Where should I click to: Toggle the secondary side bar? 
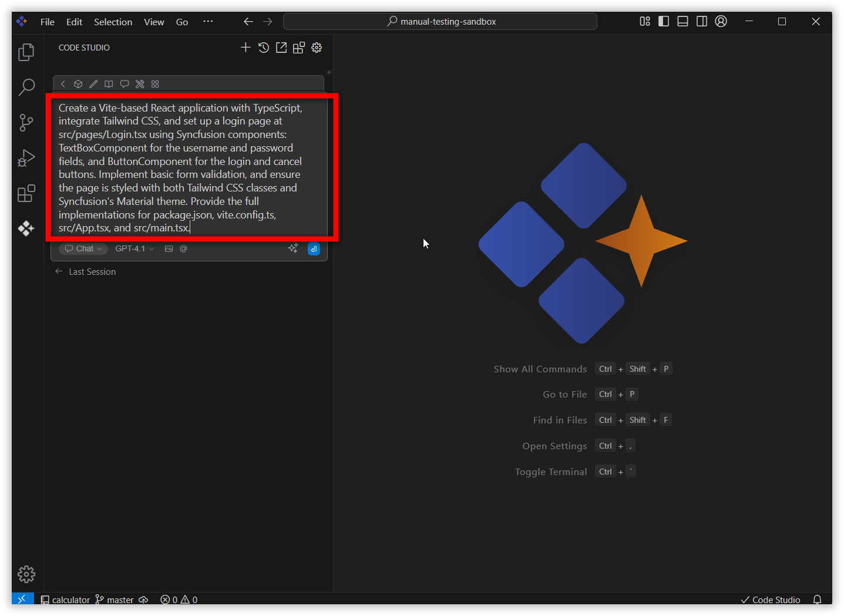(702, 22)
